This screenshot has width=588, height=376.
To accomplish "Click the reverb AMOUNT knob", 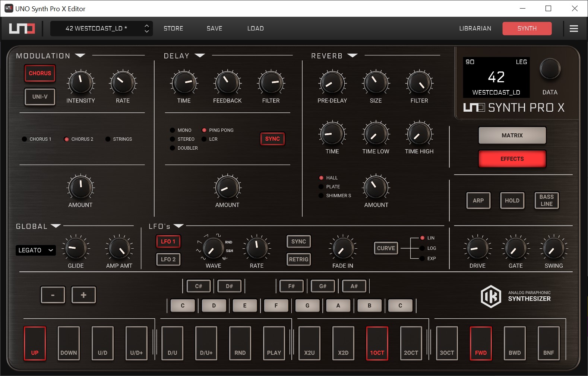I will [x=376, y=187].
